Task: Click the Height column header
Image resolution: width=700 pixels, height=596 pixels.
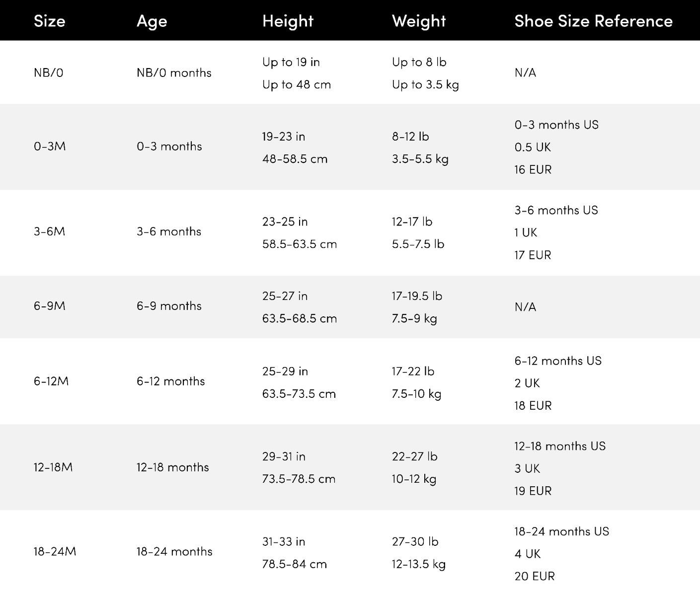Action: pos(288,21)
